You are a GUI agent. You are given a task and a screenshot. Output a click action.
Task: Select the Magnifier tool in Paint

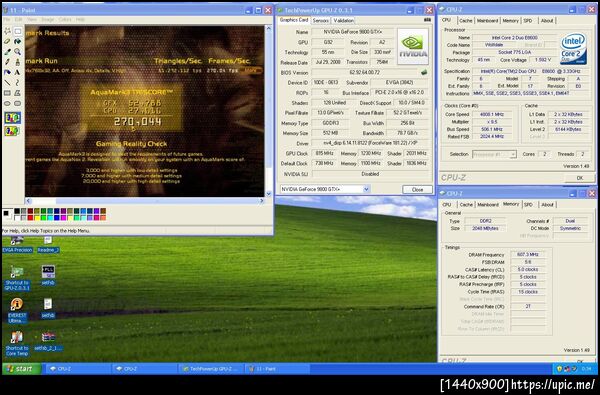point(18,51)
